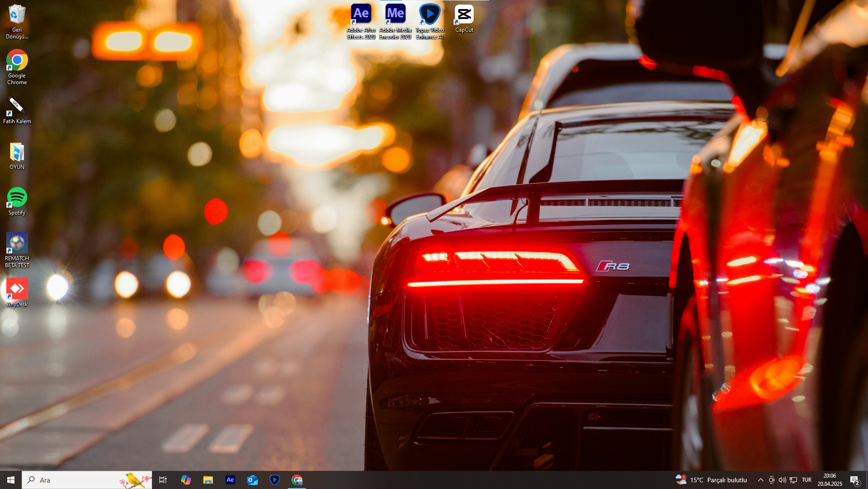
Task: Open File Explorer from the taskbar
Action: click(x=208, y=480)
